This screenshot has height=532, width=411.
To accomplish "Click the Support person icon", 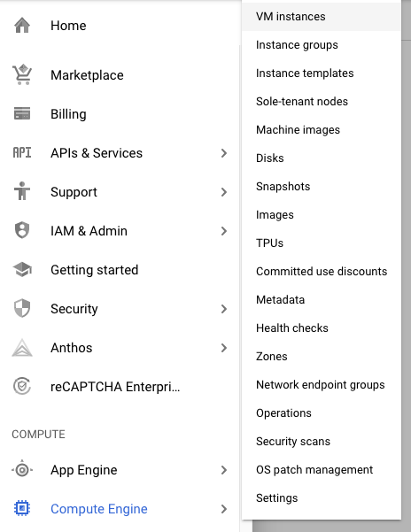I will point(22,191).
